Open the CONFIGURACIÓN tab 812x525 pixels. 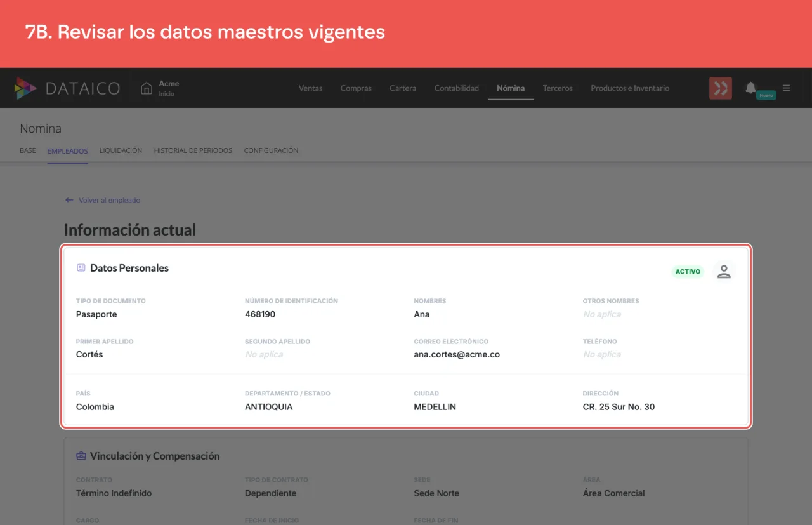pos(271,150)
